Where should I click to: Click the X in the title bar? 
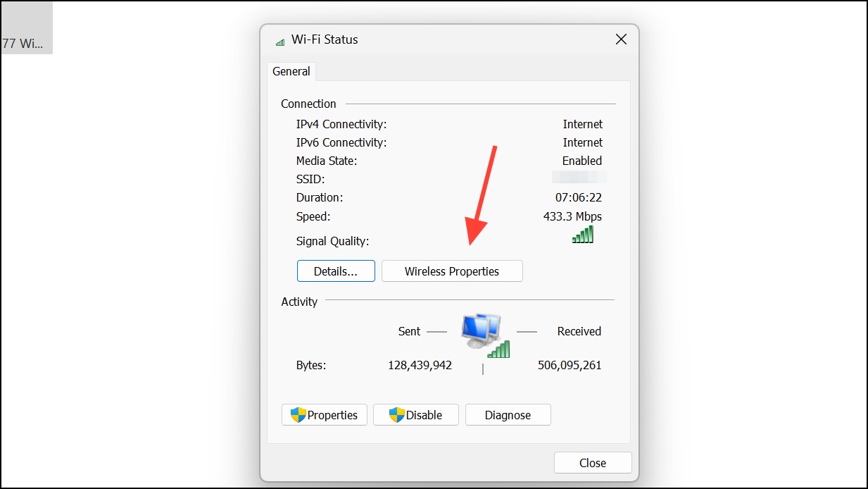[621, 39]
